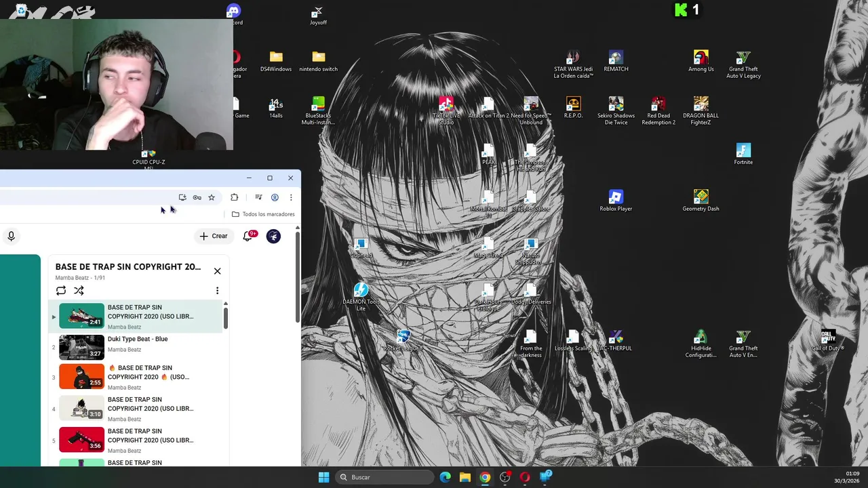Open Microsoft Edge from taskbar
868x488 pixels.
click(445, 477)
